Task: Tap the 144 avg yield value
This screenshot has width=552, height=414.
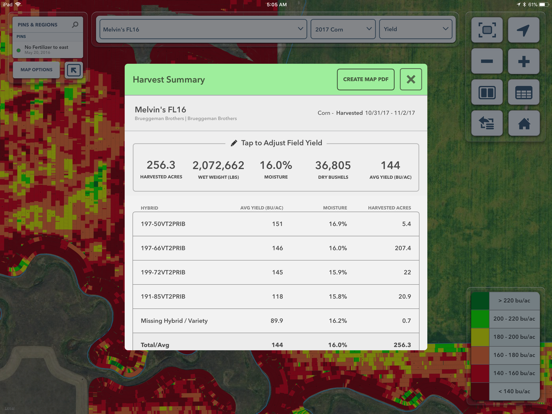Action: coord(390,165)
